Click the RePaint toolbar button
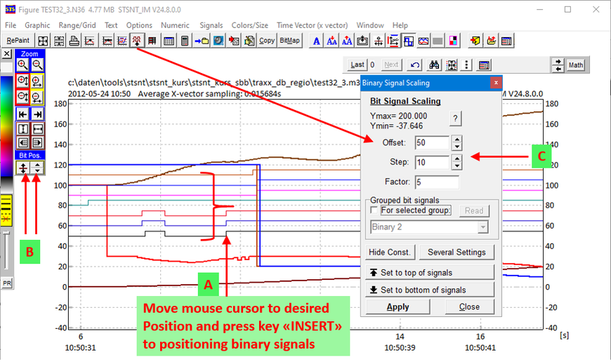This screenshot has height=364, width=611. tap(18, 41)
